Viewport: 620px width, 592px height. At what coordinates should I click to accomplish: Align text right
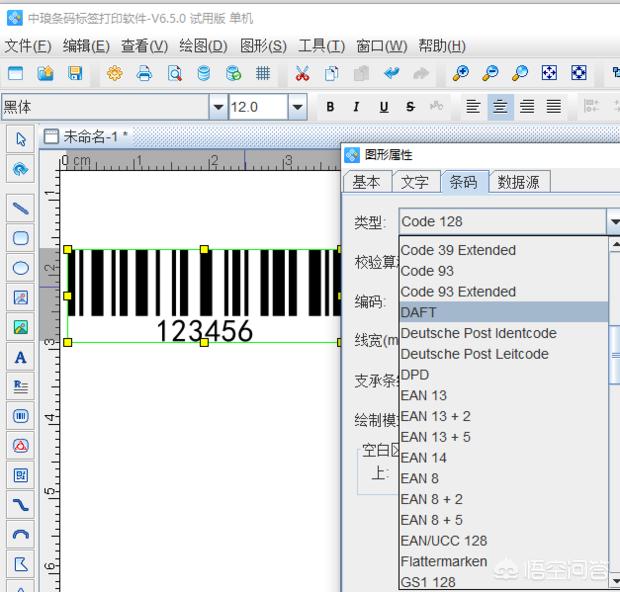click(x=527, y=107)
